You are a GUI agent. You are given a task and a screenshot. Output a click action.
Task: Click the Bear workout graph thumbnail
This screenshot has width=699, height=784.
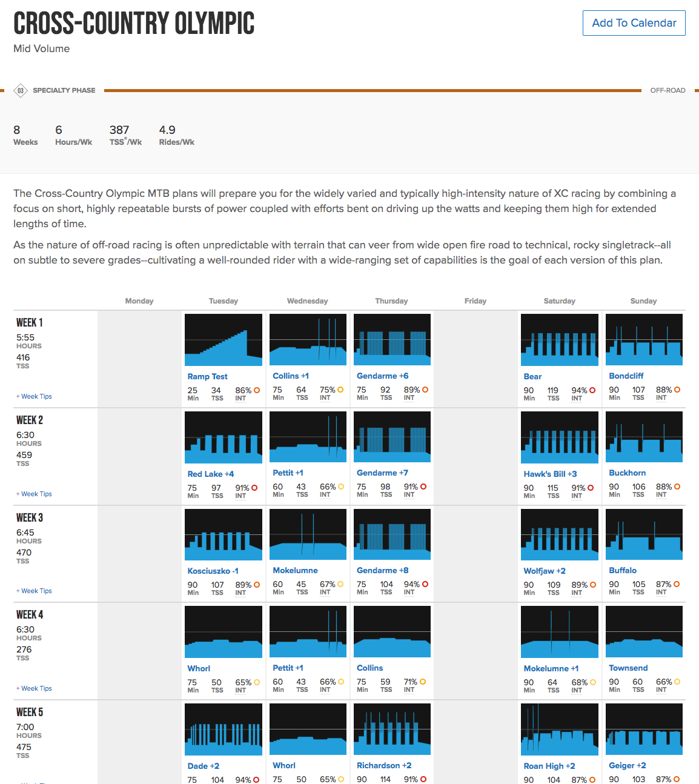point(560,339)
